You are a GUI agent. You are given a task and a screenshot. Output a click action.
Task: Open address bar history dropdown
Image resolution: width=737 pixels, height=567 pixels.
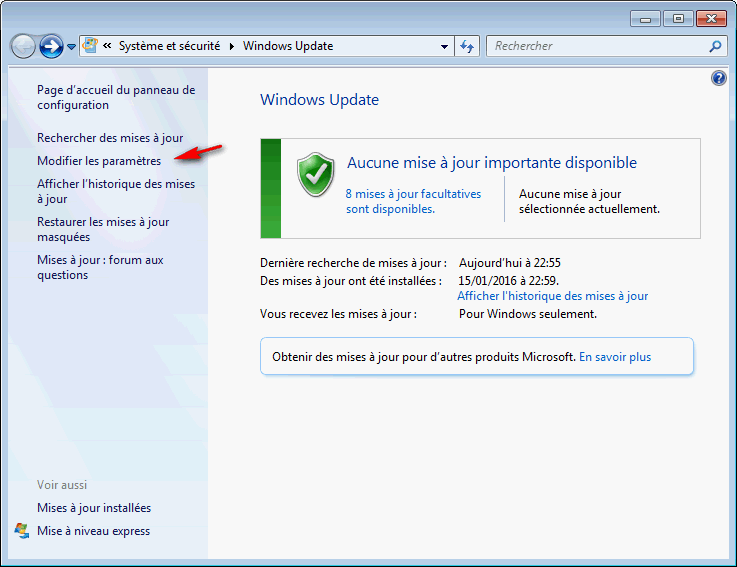click(x=444, y=47)
